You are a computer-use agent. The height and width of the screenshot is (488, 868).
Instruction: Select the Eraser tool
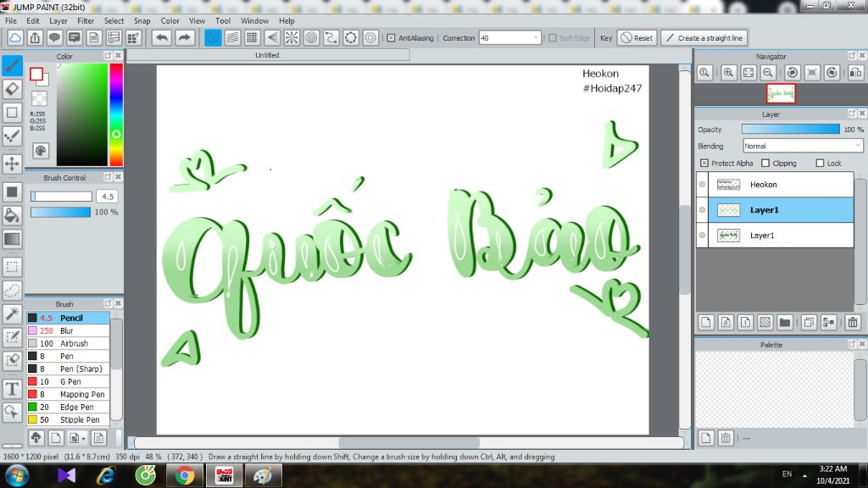(12, 88)
